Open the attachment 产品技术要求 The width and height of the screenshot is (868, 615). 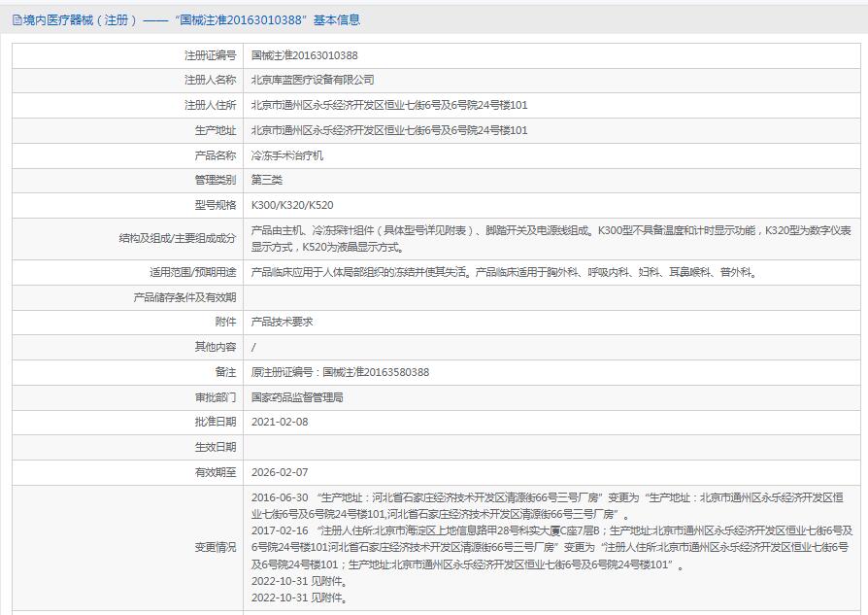click(x=283, y=322)
